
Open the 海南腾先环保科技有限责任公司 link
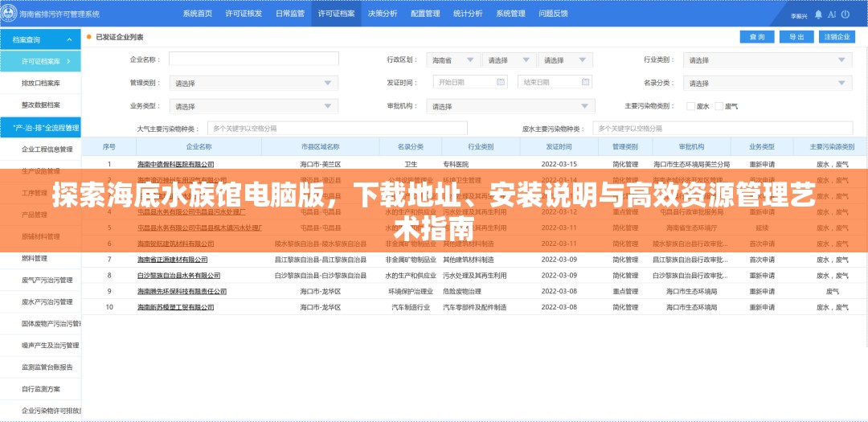click(182, 291)
